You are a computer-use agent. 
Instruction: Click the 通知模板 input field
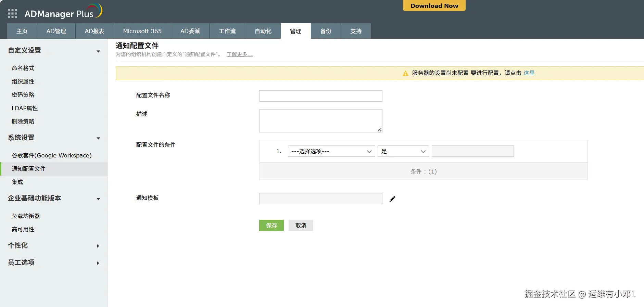click(320, 199)
